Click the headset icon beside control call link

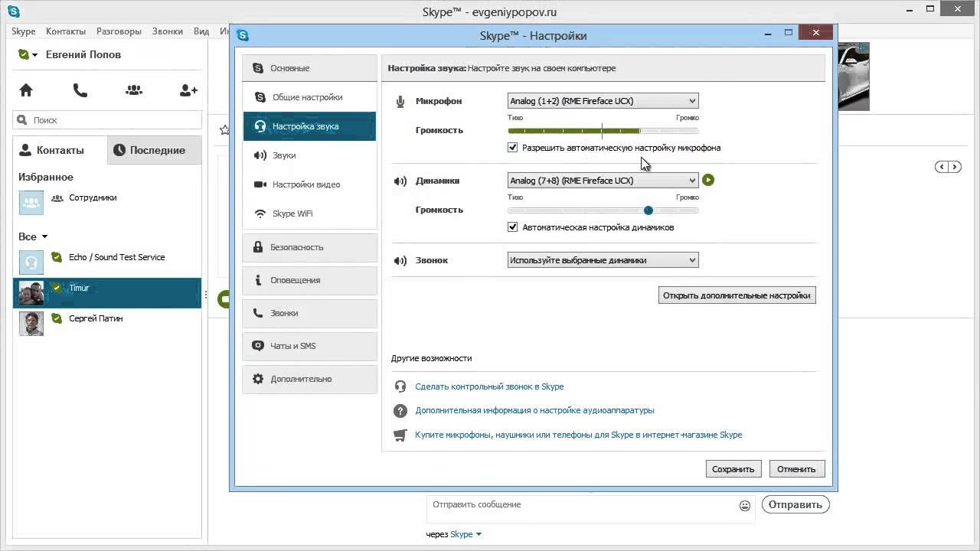[x=400, y=386]
